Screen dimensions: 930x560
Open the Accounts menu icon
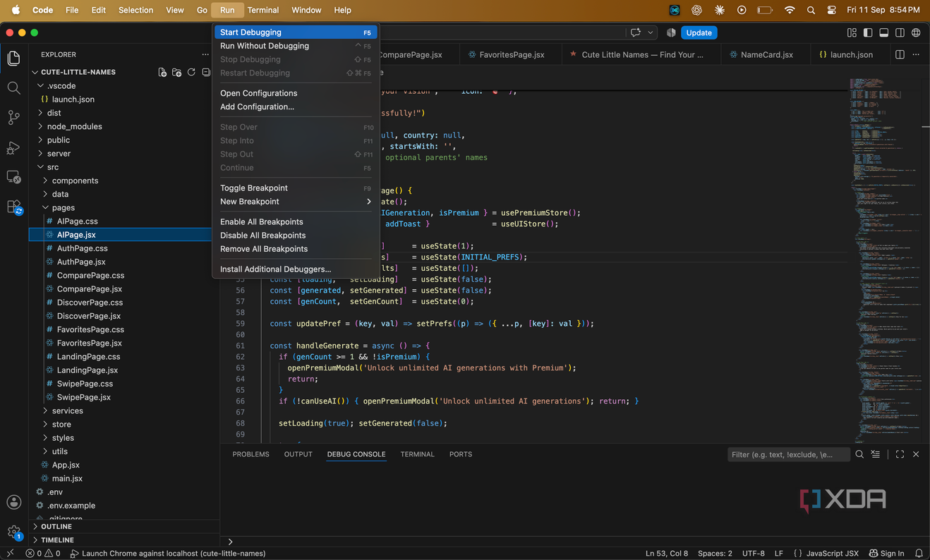pos(13,502)
